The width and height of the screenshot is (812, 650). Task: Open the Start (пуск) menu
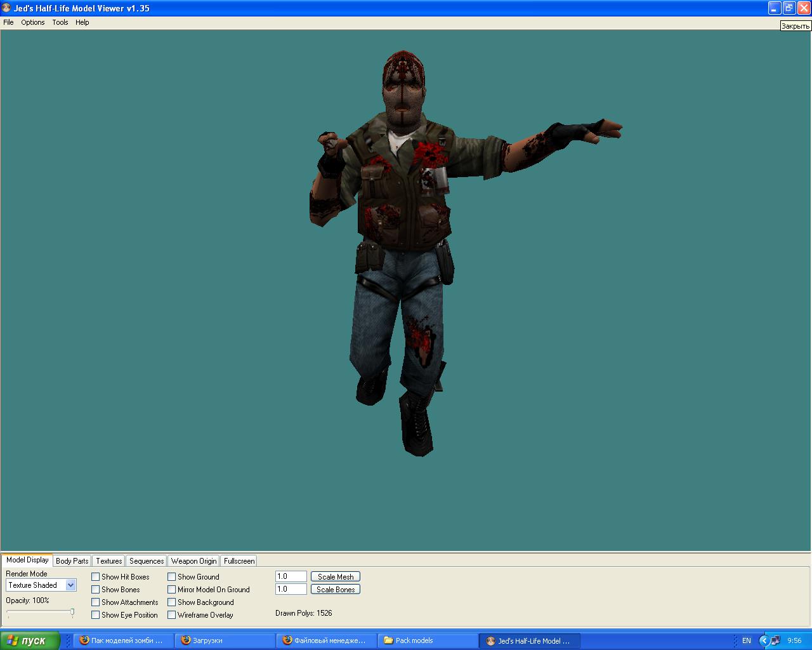[30, 640]
